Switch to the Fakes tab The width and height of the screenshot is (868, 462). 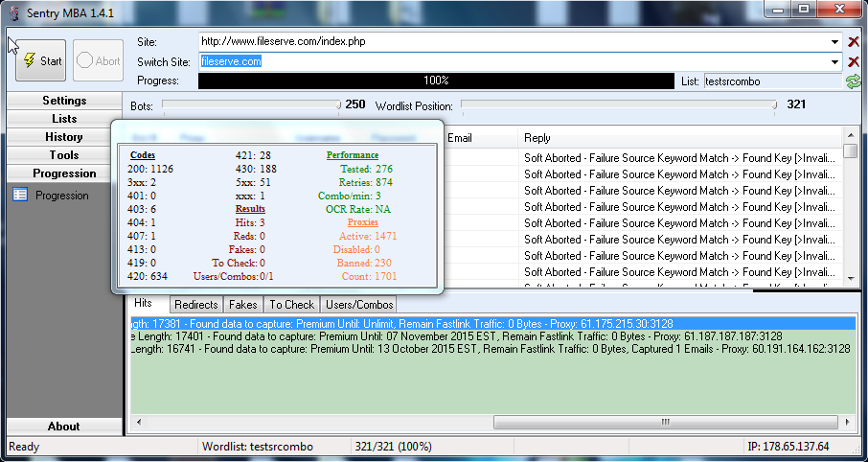coord(243,305)
